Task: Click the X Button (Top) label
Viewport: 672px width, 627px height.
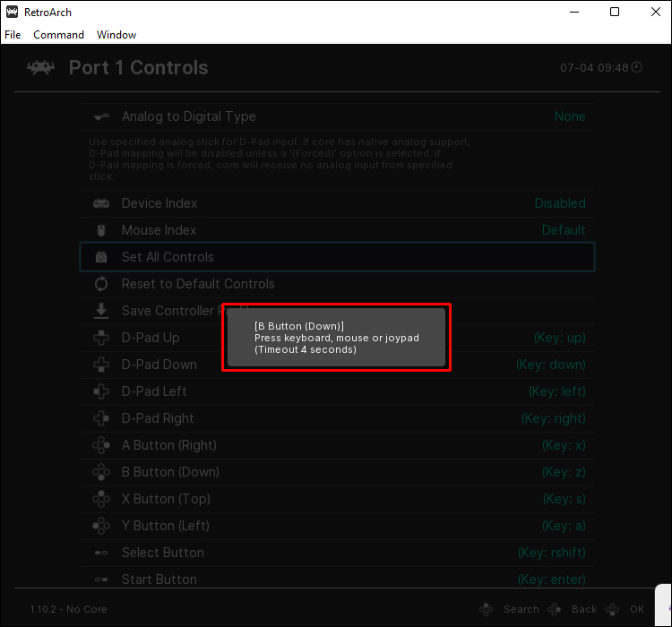Action: click(x=166, y=499)
